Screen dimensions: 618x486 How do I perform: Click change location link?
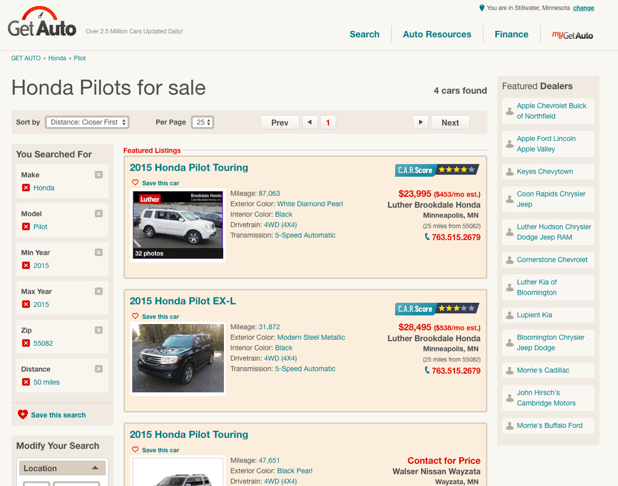583,8
